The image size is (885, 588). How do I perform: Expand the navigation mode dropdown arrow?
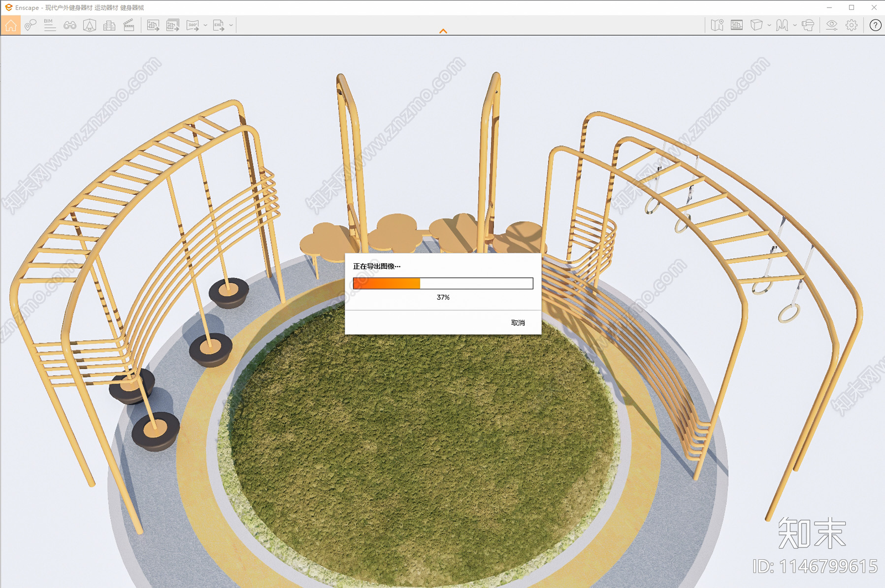coord(795,25)
